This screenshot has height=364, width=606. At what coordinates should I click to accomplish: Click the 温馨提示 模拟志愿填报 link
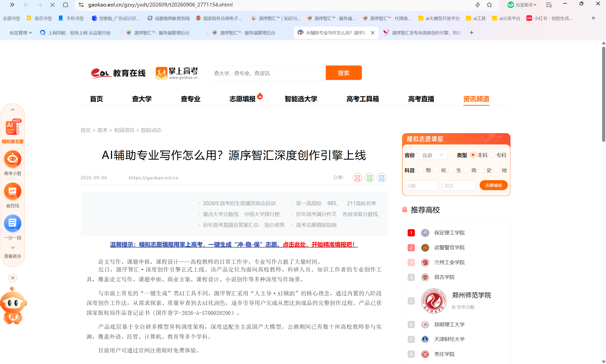(234, 245)
